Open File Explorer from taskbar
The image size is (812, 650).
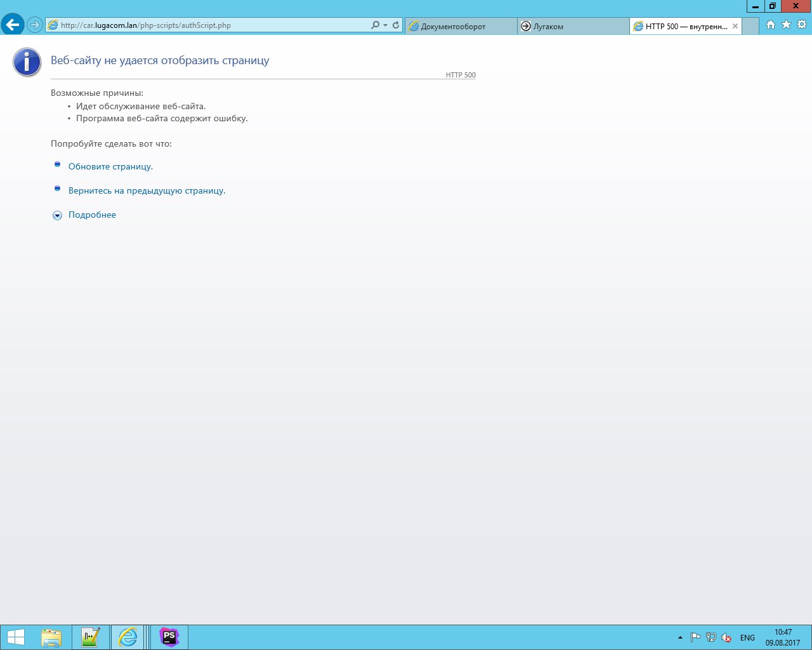51,637
